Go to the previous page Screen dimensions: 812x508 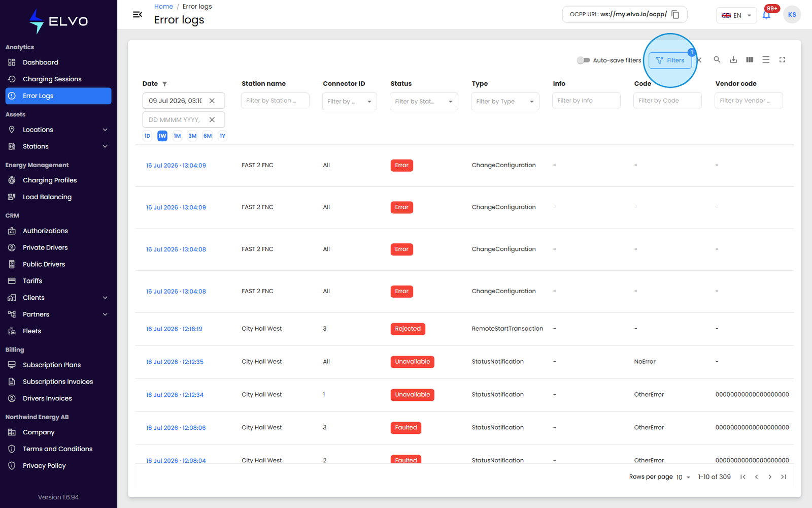[x=757, y=477]
